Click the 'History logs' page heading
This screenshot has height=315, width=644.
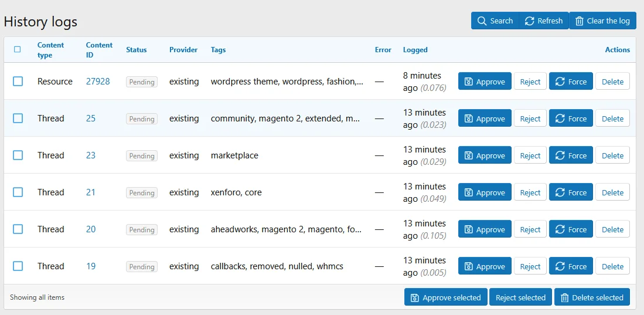click(x=40, y=22)
